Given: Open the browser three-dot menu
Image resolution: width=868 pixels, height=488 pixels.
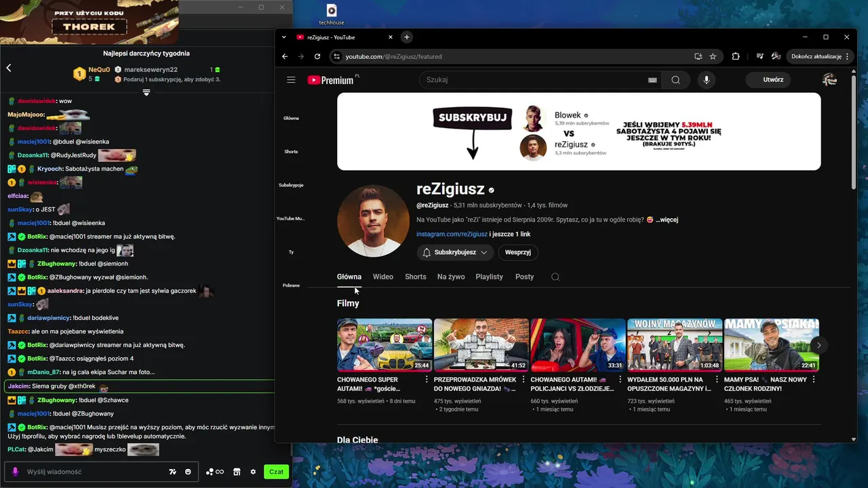Looking at the screenshot, I should pos(847,56).
